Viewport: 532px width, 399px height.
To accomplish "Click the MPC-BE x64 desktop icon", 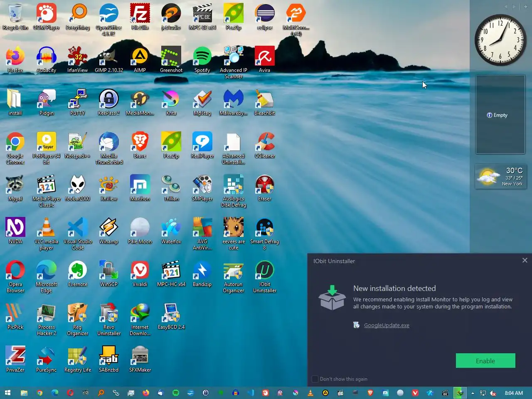I will click(202, 17).
